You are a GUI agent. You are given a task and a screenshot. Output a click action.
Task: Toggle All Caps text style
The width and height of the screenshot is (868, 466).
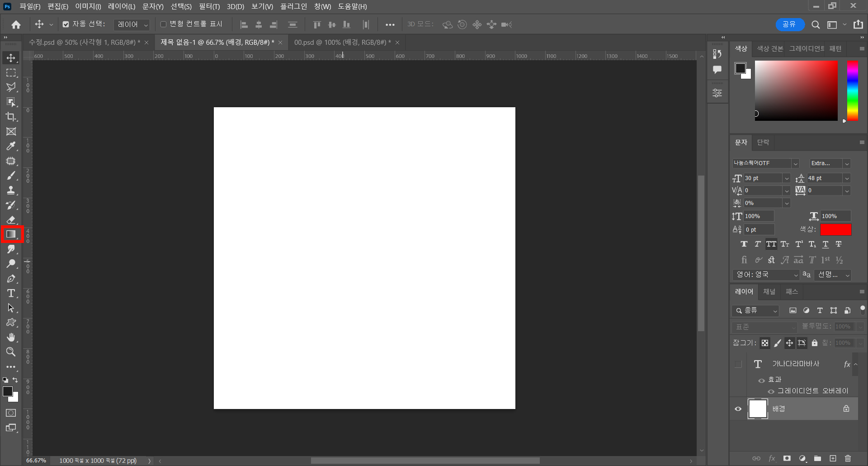[771, 244]
